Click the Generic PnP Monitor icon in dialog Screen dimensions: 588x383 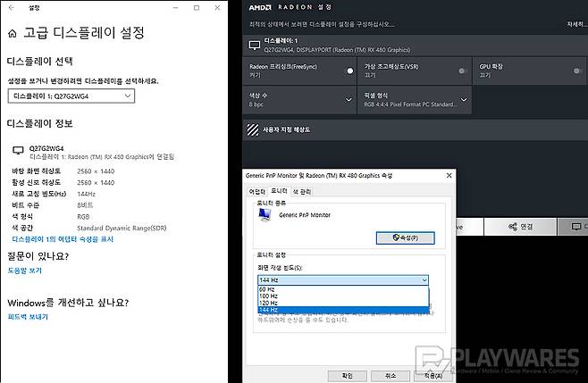pos(265,216)
